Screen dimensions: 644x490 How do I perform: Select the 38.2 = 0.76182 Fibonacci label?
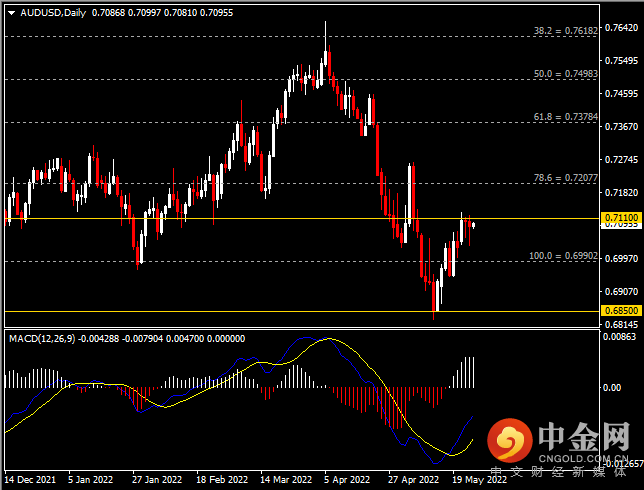click(566, 31)
